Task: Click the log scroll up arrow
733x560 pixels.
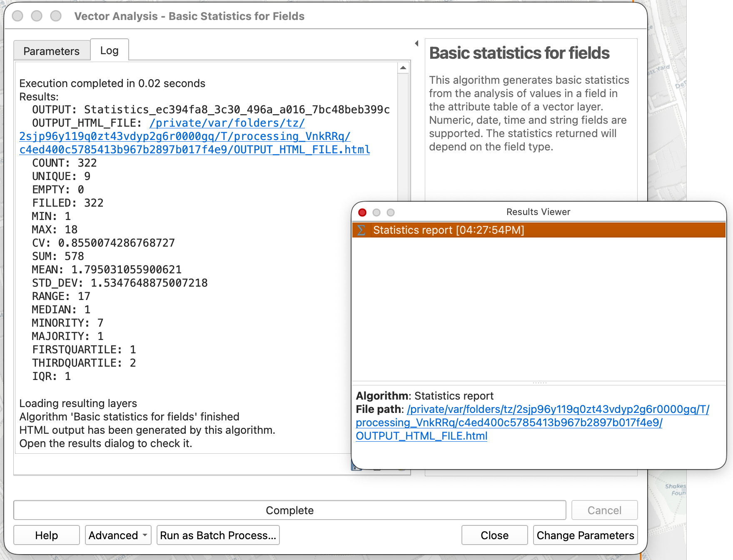Action: pos(403,67)
